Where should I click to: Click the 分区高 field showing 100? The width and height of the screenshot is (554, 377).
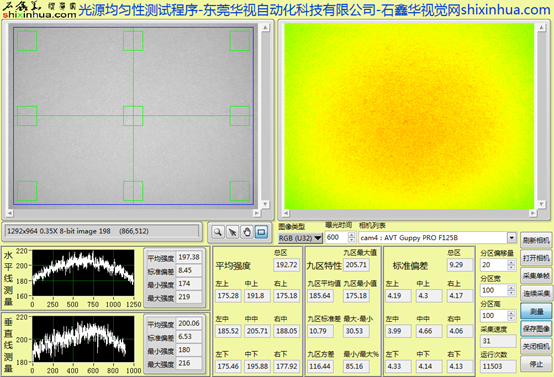(494, 316)
